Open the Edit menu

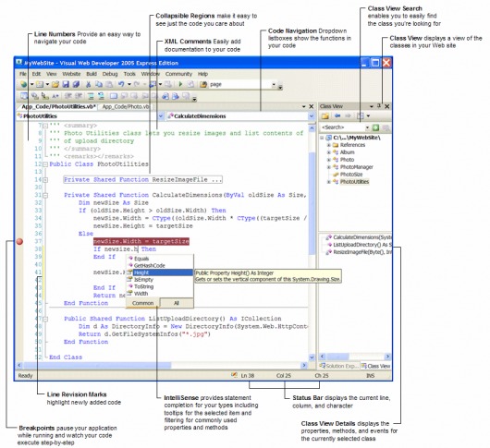36,74
